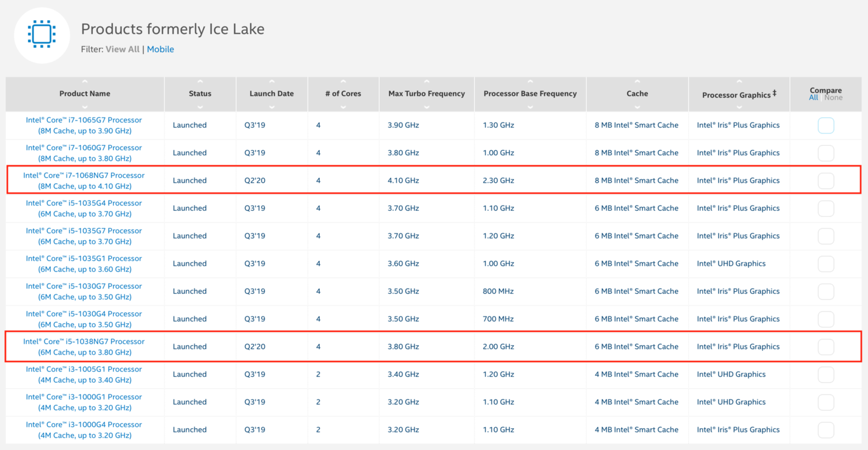Click ascending sort arrow above # of Cores
868x450 pixels.
tap(343, 81)
